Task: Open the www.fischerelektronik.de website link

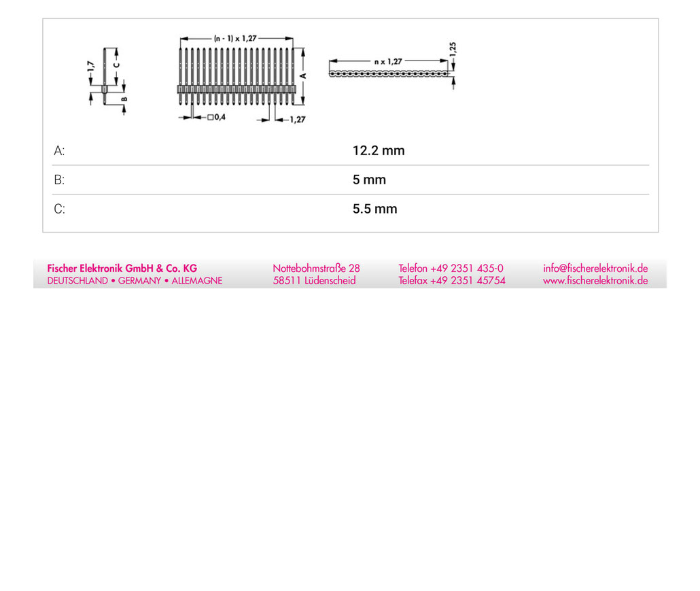Action: tap(595, 280)
